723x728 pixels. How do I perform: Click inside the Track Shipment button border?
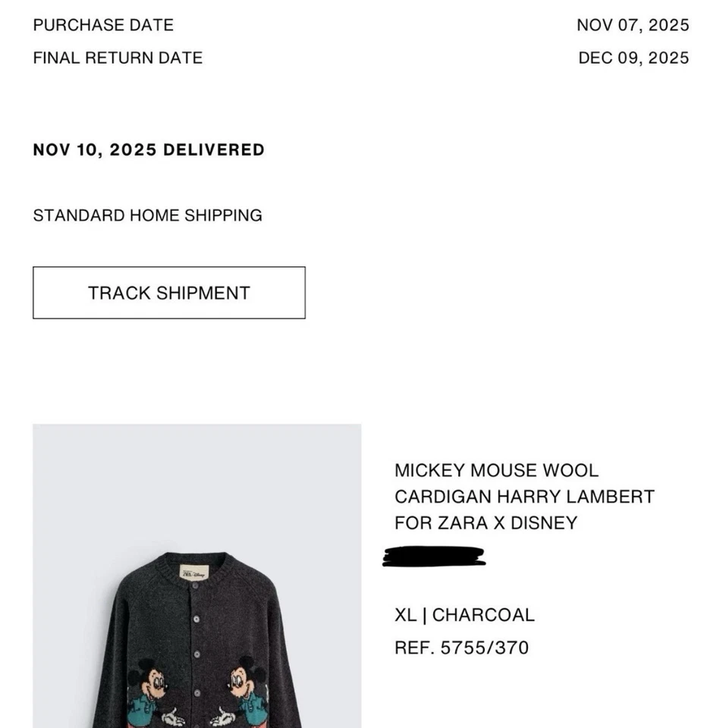(x=168, y=293)
